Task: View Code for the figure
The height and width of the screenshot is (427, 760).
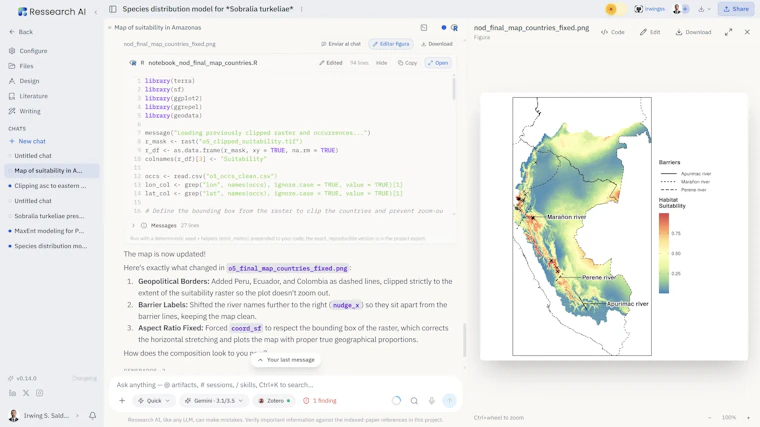Action: pyautogui.click(x=613, y=32)
